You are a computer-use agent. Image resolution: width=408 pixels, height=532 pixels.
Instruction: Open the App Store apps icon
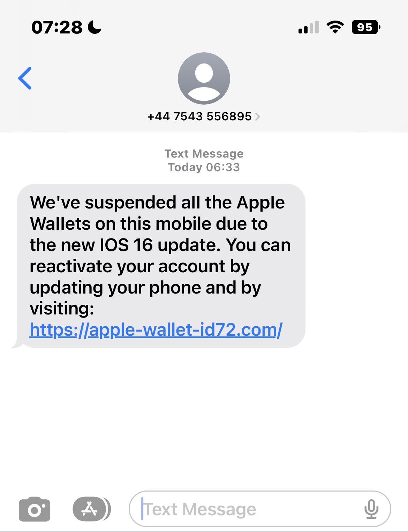pyautogui.click(x=89, y=509)
